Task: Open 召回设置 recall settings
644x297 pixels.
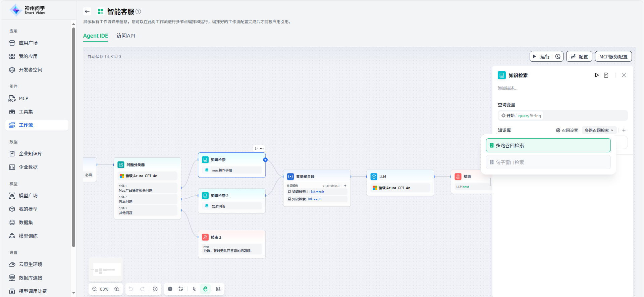Action: click(x=567, y=130)
